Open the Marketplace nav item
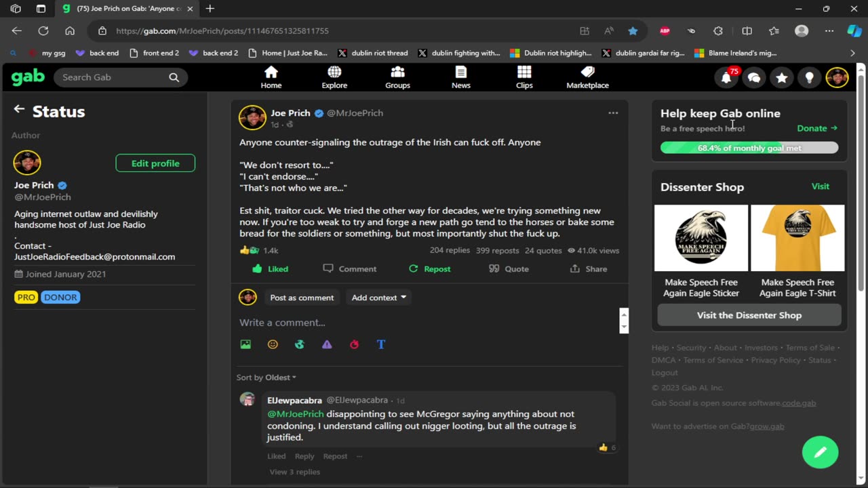 (x=588, y=77)
